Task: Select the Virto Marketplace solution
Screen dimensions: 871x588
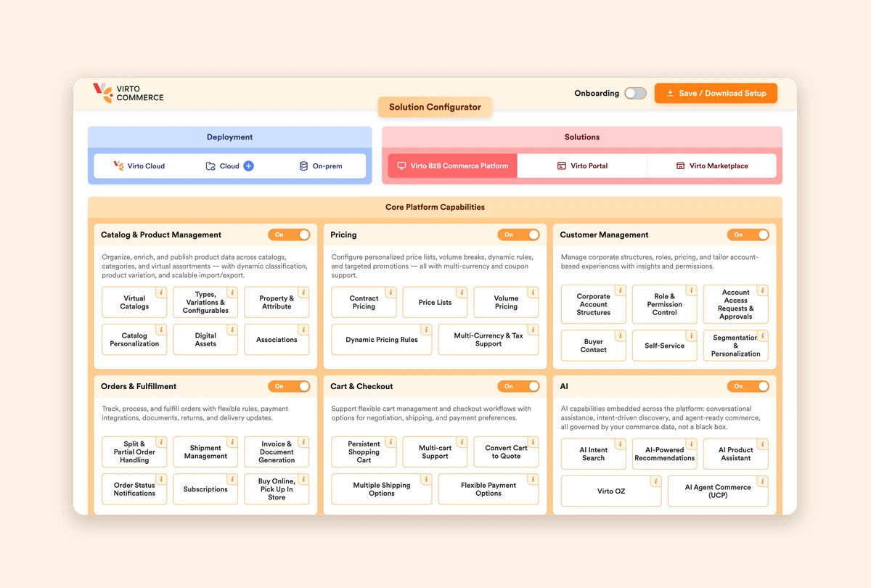Action: coord(711,166)
